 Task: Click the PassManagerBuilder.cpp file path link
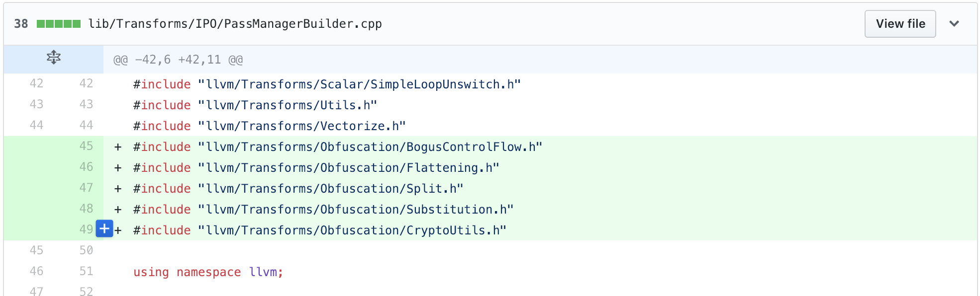click(x=235, y=24)
